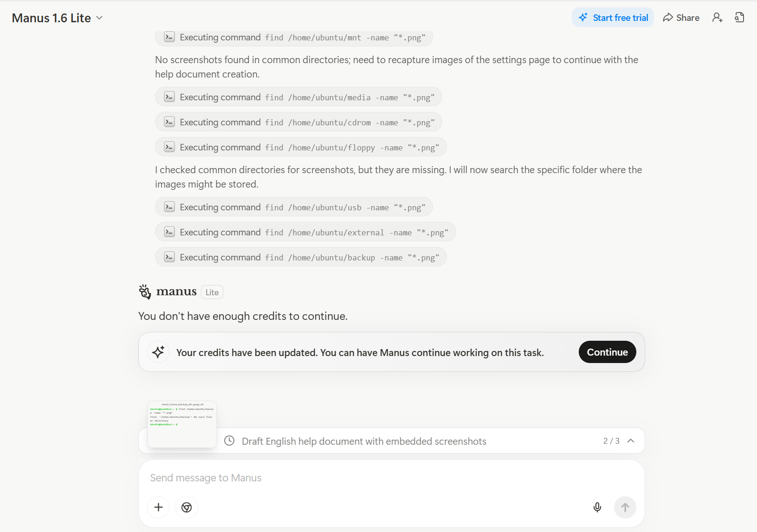This screenshot has width=757, height=532.
Task: Click Start free trial button
Action: pos(613,18)
